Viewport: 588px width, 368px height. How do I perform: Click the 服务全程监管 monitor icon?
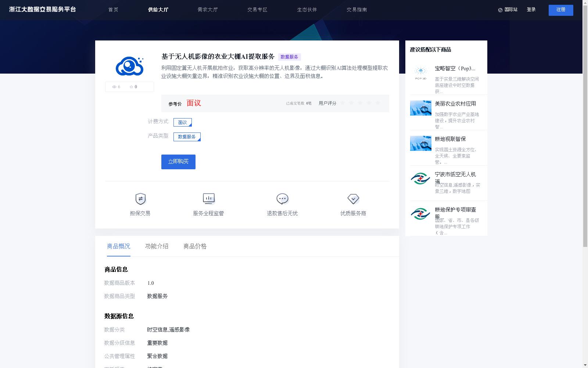pyautogui.click(x=209, y=199)
